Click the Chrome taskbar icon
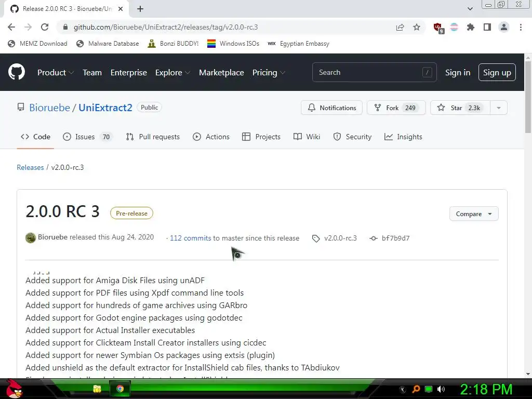Screen dimensions: 532x399 120,389
